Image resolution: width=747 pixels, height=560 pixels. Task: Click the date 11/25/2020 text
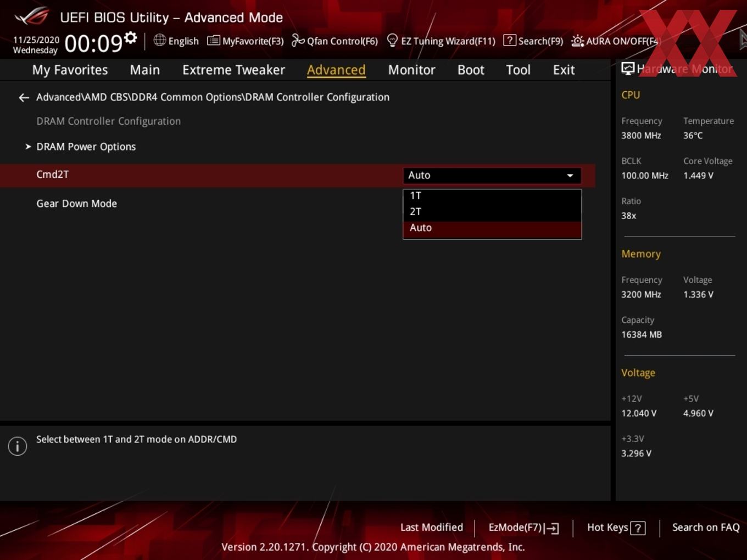tap(36, 40)
